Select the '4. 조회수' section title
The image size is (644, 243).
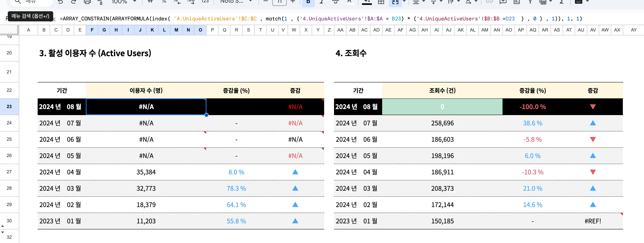pos(351,53)
